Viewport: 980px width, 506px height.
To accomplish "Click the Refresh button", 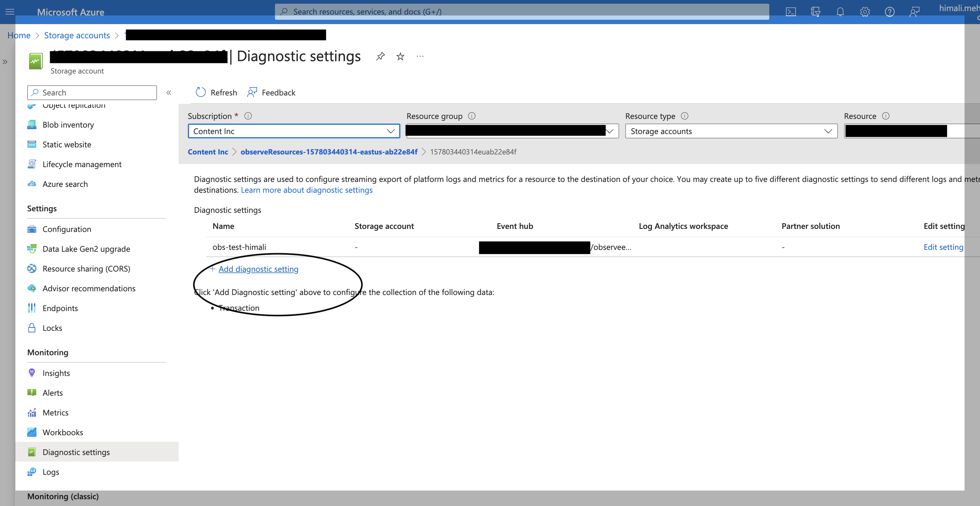I will click(x=216, y=92).
